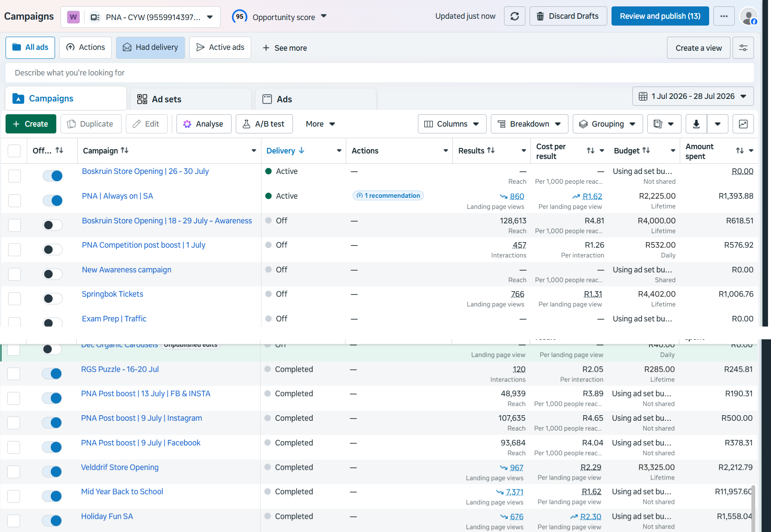Sort by Amount spent arrows
The height and width of the screenshot is (532, 771).
click(740, 150)
